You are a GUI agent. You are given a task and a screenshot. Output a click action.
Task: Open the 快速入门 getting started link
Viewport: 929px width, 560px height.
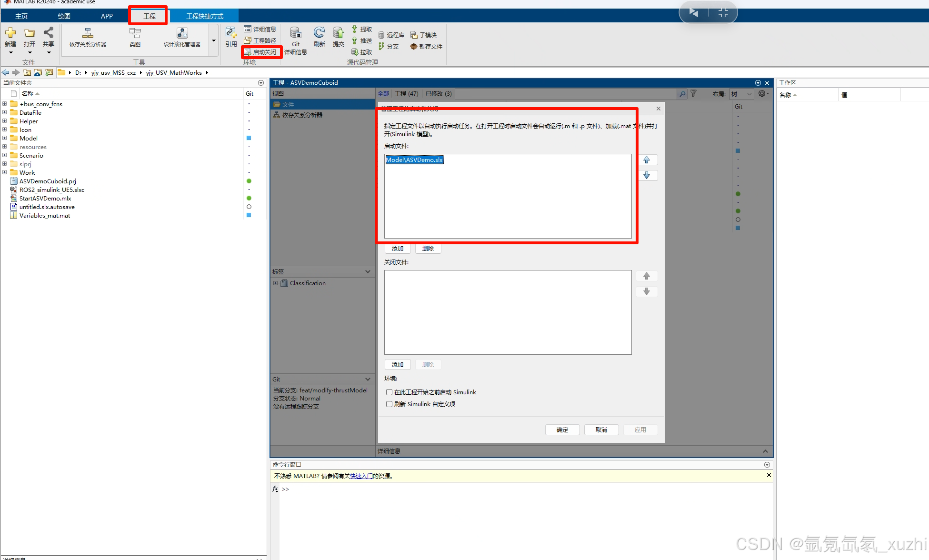tap(361, 476)
